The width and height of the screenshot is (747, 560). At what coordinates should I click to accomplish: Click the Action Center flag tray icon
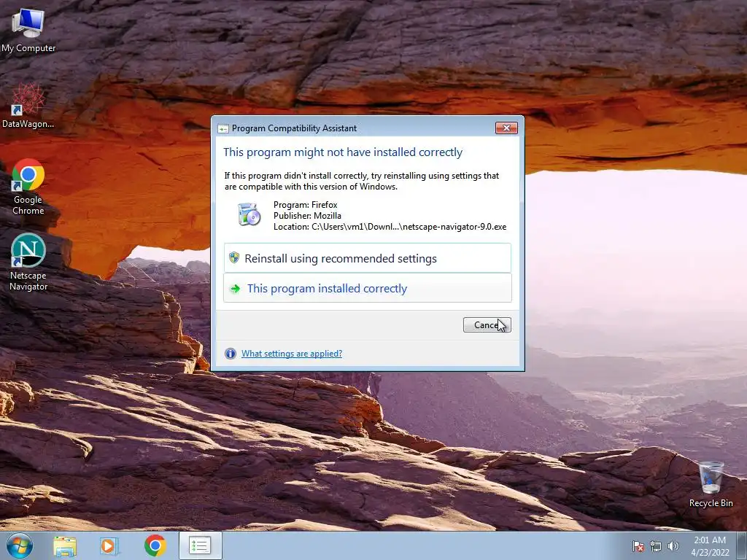click(x=638, y=546)
